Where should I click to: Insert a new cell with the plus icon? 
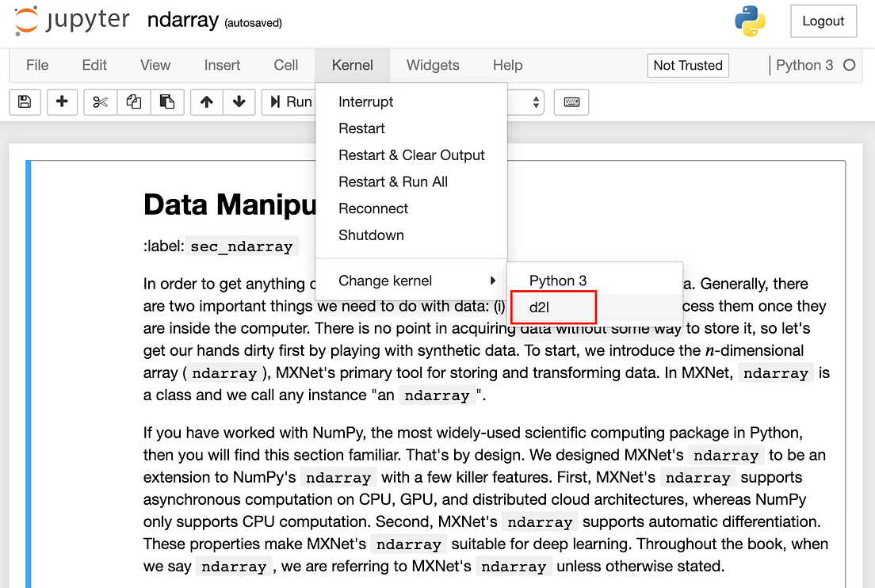(x=62, y=101)
